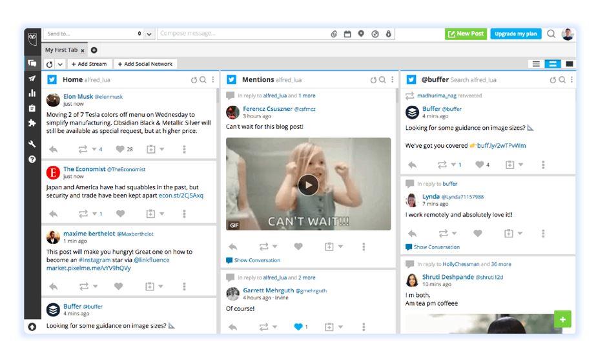Add a new tab with plus icon
Viewport: 607px width, 364px height.
pyautogui.click(x=94, y=50)
